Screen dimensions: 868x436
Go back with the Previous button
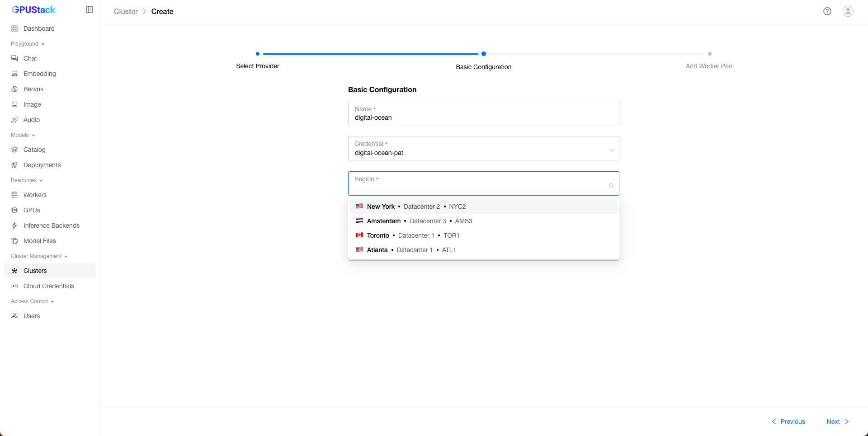[788, 422]
